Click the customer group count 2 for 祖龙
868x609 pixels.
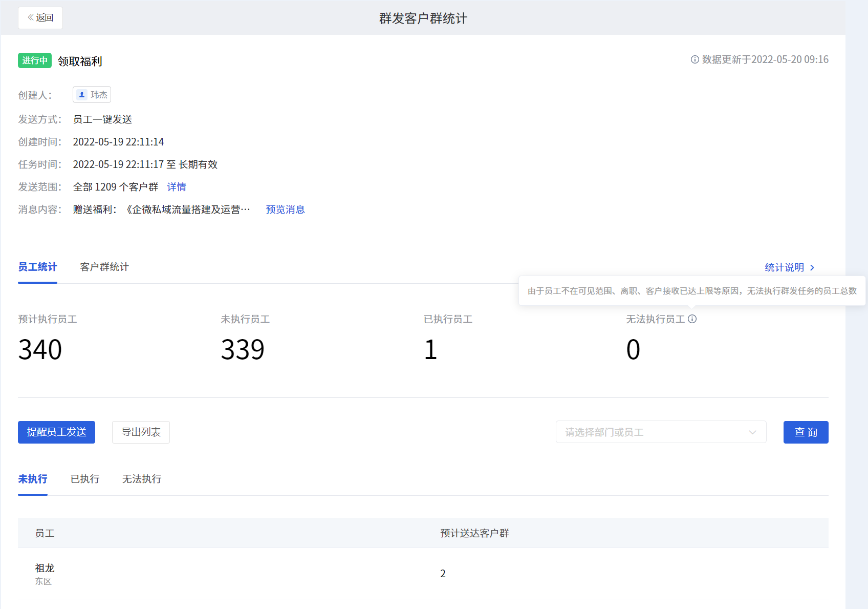443,574
